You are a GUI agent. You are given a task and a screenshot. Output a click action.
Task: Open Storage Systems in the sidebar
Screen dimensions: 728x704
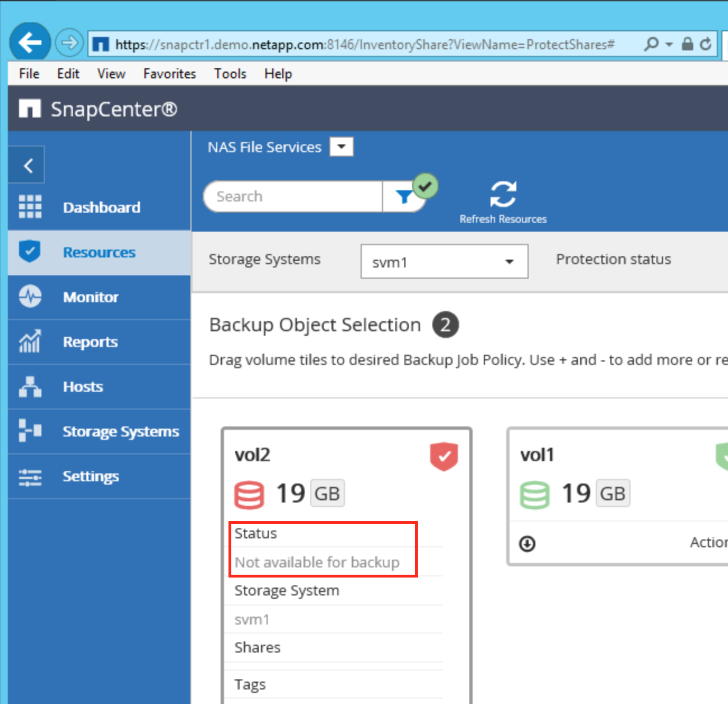pyautogui.click(x=120, y=431)
